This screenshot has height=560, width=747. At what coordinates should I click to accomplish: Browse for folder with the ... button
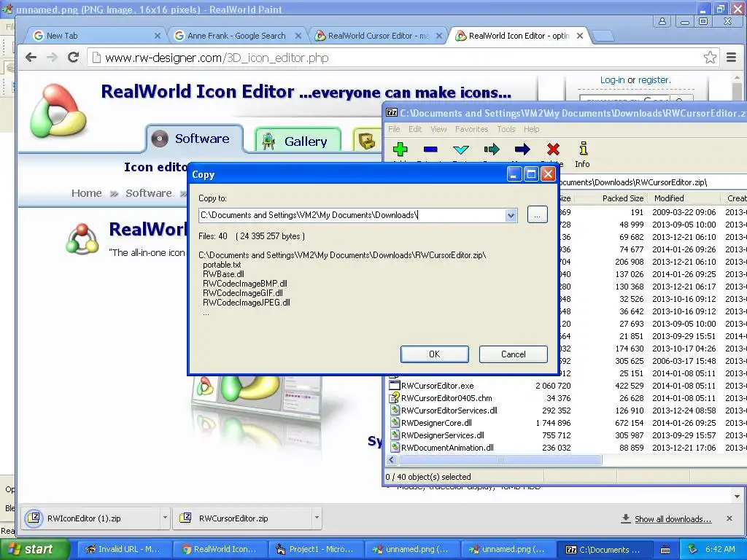[x=537, y=215]
